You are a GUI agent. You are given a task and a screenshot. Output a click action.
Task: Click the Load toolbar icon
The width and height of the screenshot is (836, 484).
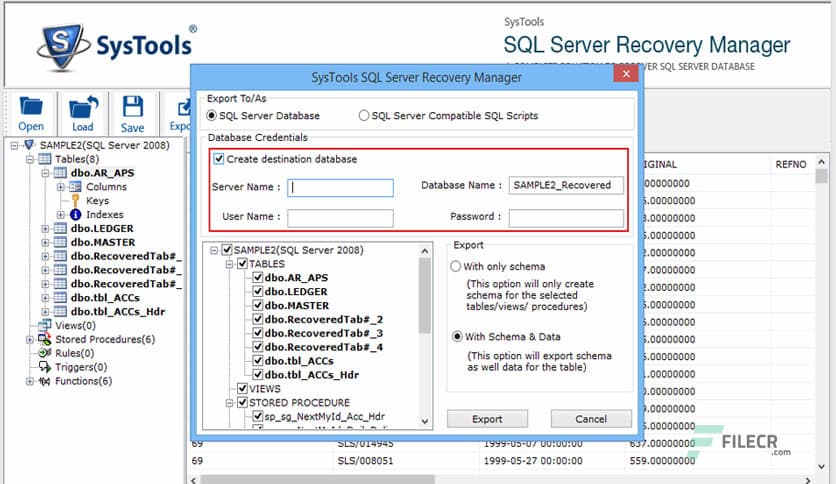coord(83,107)
